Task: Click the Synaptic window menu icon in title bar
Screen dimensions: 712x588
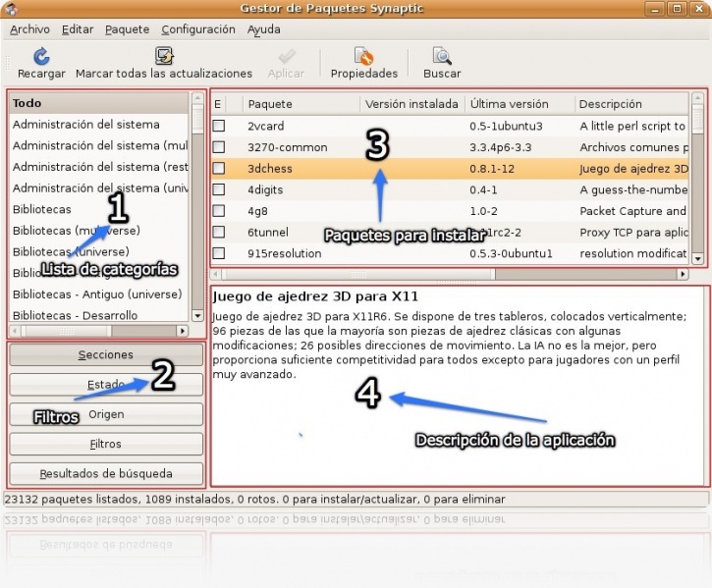Action: click(11, 10)
